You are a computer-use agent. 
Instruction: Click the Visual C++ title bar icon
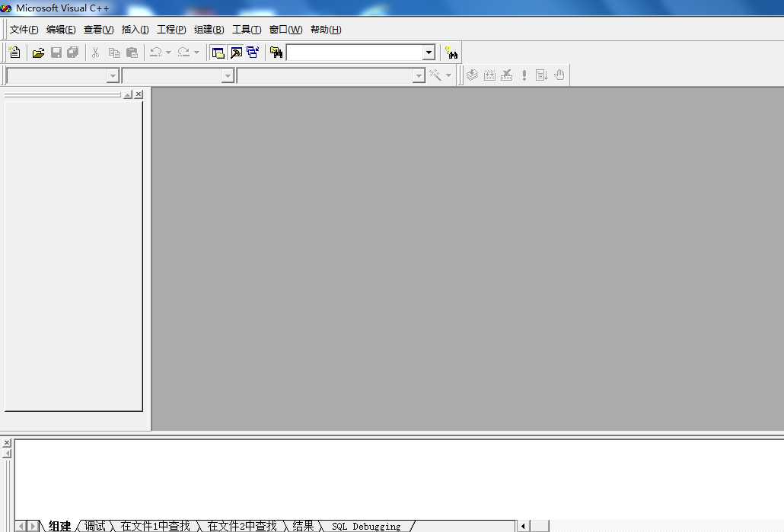(6, 8)
